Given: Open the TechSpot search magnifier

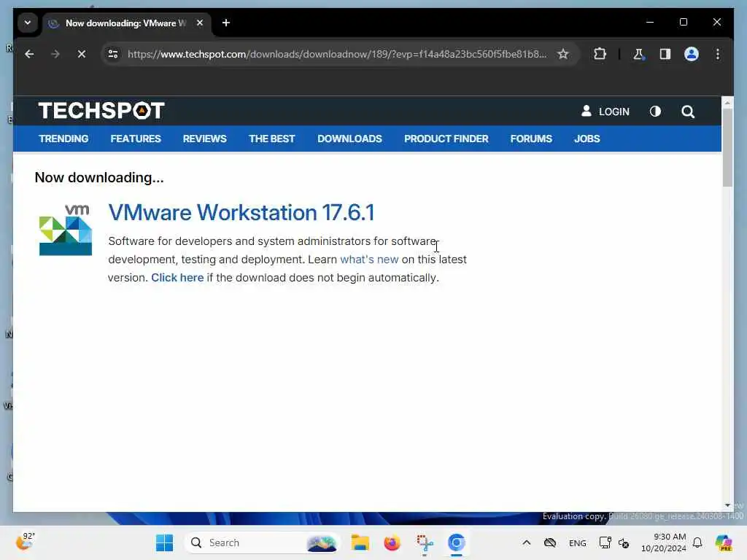Looking at the screenshot, I should pos(688,112).
